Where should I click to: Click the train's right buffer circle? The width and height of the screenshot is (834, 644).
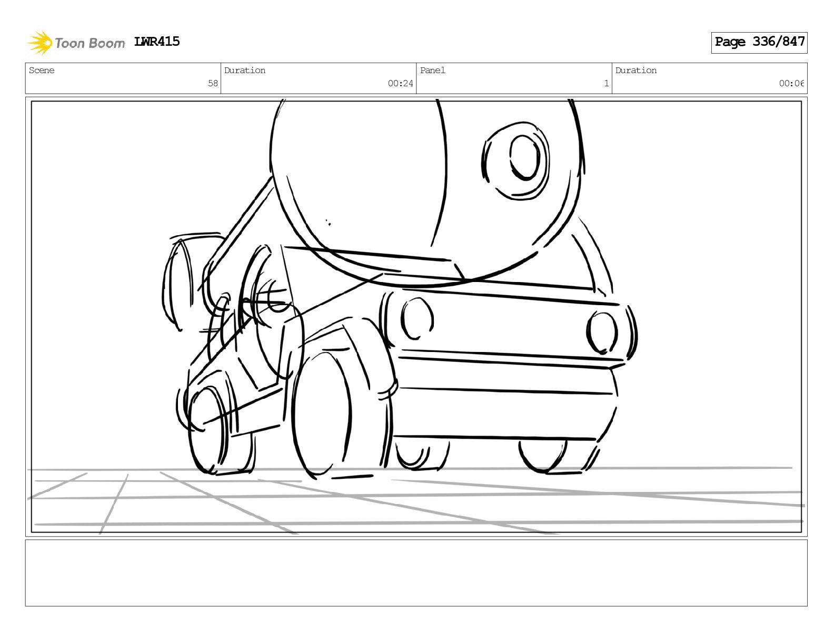click(x=602, y=333)
